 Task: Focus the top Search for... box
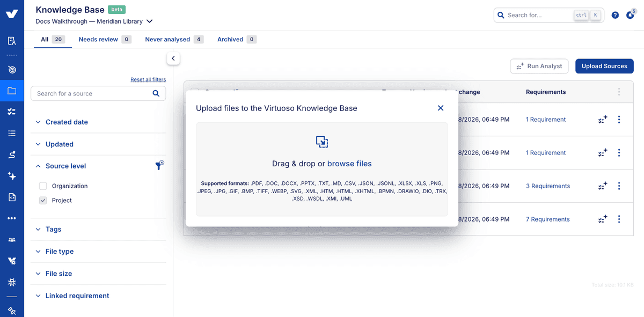point(548,15)
